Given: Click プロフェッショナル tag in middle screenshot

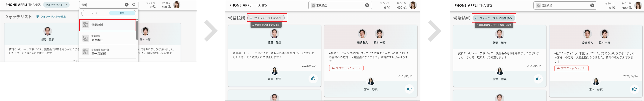Looking at the screenshot, I should point(346,68).
